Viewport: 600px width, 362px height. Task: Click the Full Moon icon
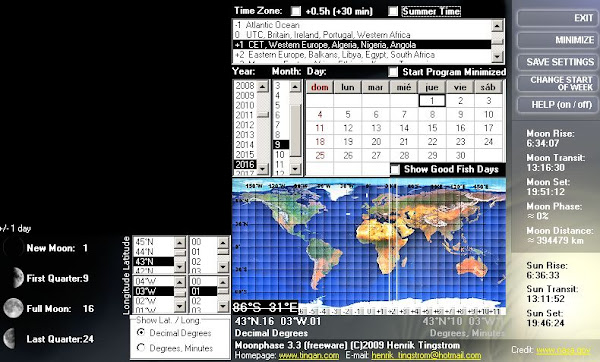(13, 308)
